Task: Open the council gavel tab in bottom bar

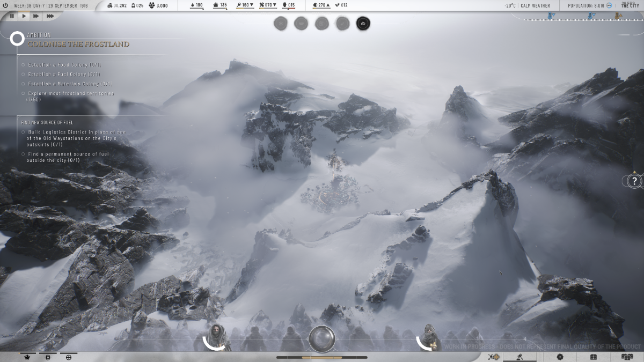Action: (519, 357)
